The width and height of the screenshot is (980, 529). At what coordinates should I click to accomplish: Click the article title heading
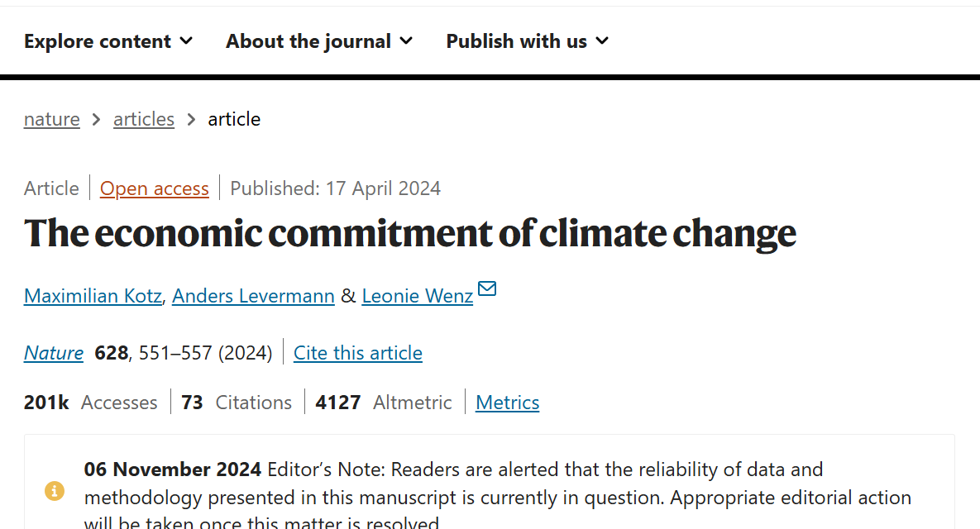click(x=410, y=233)
